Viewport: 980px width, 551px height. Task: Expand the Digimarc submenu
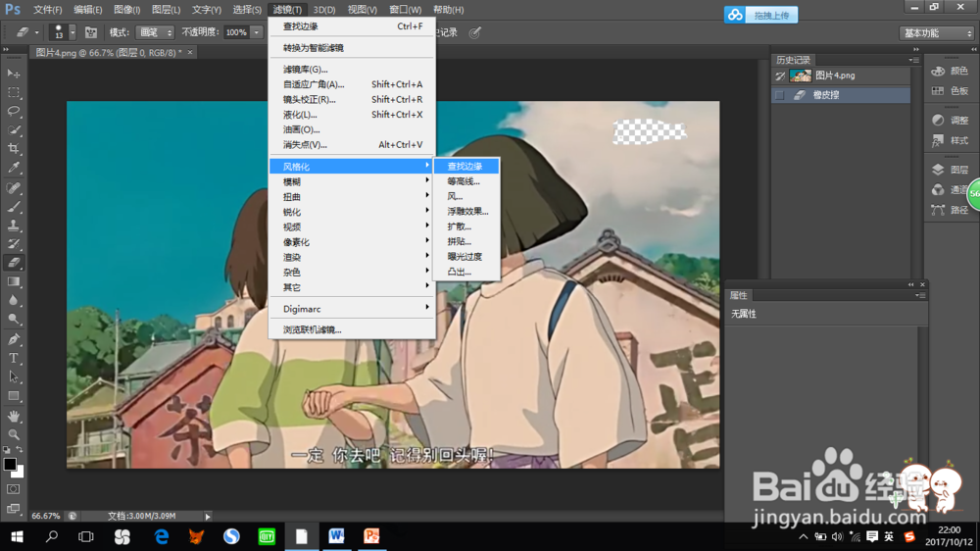pos(351,308)
